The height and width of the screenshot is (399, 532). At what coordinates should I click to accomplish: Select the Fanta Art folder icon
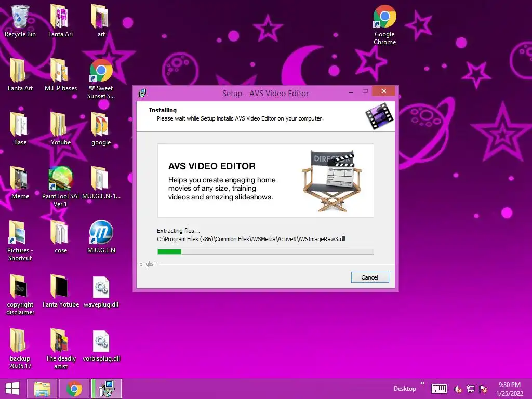click(x=20, y=75)
